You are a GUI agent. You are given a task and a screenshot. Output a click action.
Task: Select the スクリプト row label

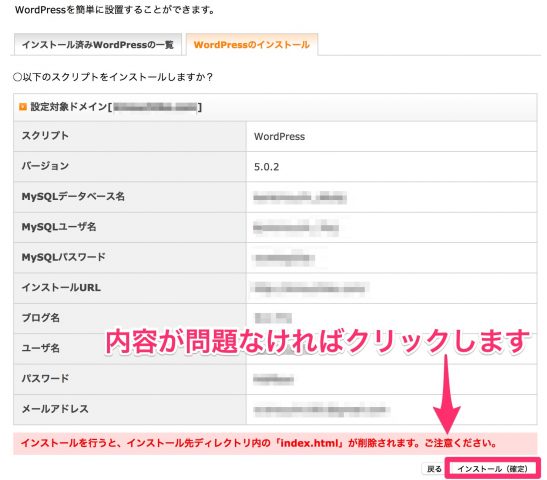[45, 136]
